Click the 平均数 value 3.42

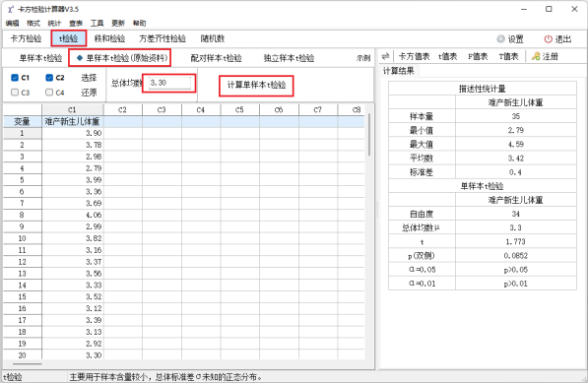[516, 159]
